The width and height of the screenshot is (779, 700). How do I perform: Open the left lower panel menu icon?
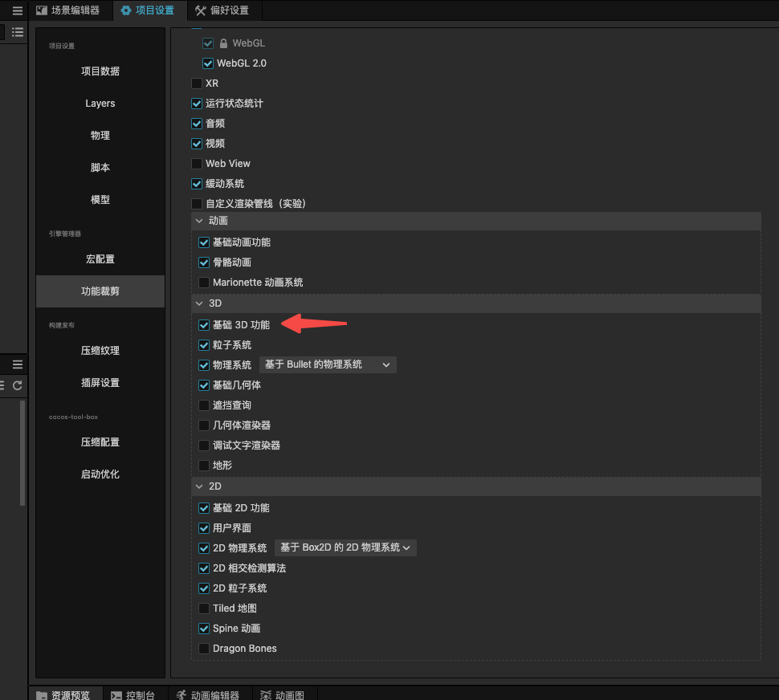(x=18, y=364)
